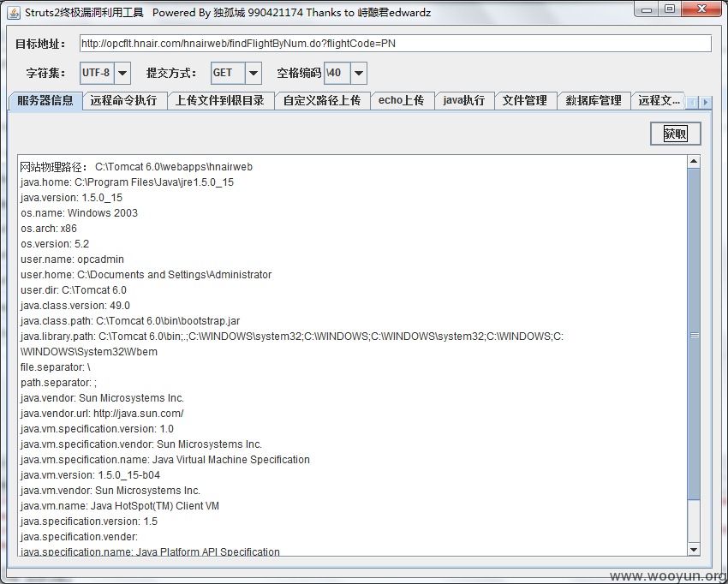
Task: Click the java.library.path line
Action: click(291, 344)
